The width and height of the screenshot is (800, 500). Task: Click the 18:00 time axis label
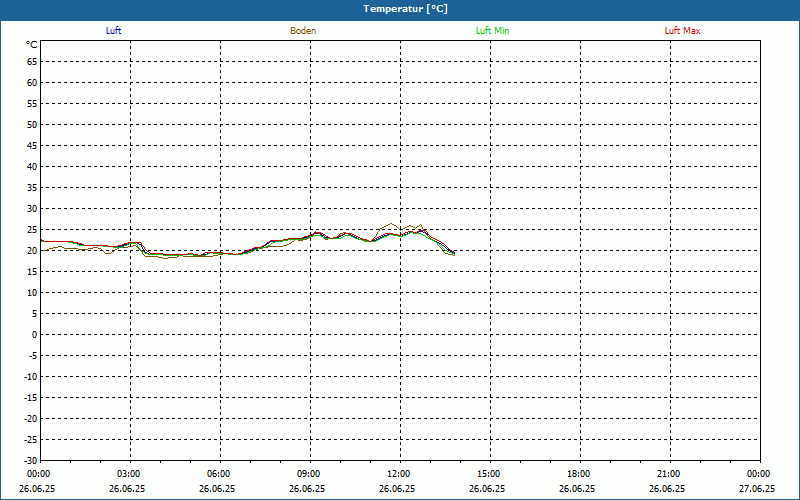coord(579,474)
